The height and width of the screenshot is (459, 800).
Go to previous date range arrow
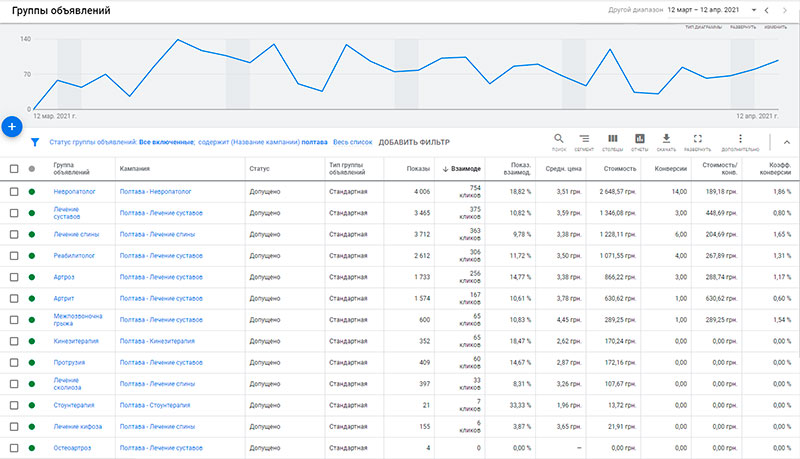[766, 10]
